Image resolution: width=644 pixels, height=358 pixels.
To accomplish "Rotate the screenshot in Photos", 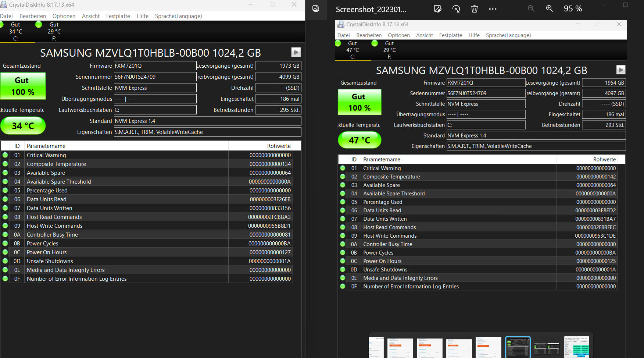I will [456, 9].
